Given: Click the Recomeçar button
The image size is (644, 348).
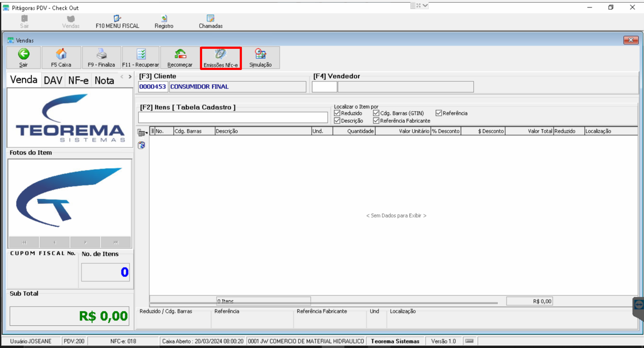Looking at the screenshot, I should pyautogui.click(x=180, y=57).
